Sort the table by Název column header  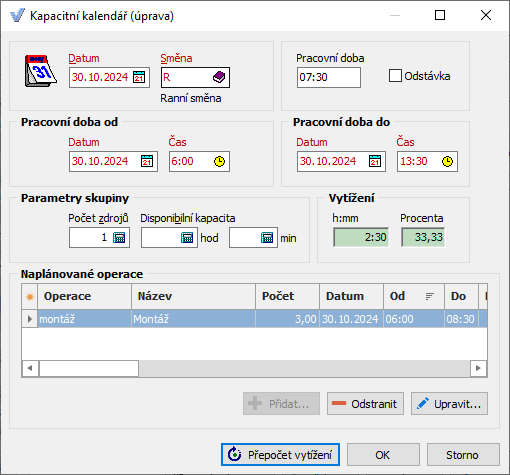194,296
